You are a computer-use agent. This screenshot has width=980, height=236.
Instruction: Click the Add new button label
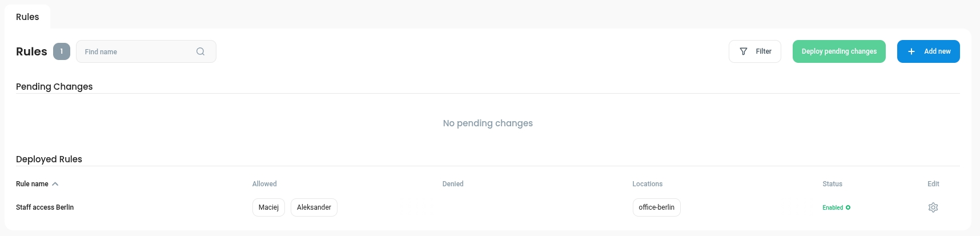tap(937, 51)
